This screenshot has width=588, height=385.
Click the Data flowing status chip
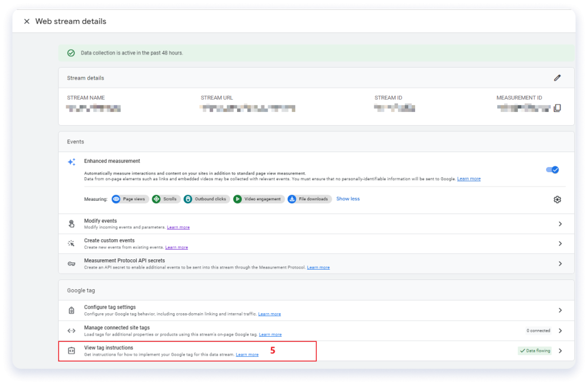pyautogui.click(x=534, y=349)
